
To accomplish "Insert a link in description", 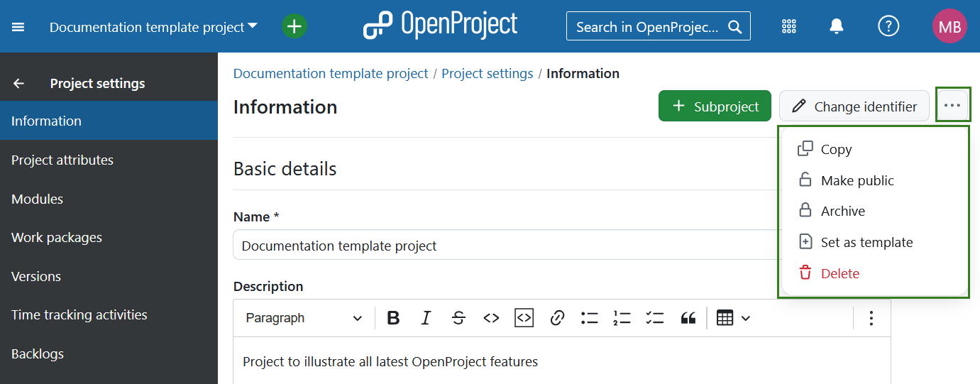I will click(557, 318).
